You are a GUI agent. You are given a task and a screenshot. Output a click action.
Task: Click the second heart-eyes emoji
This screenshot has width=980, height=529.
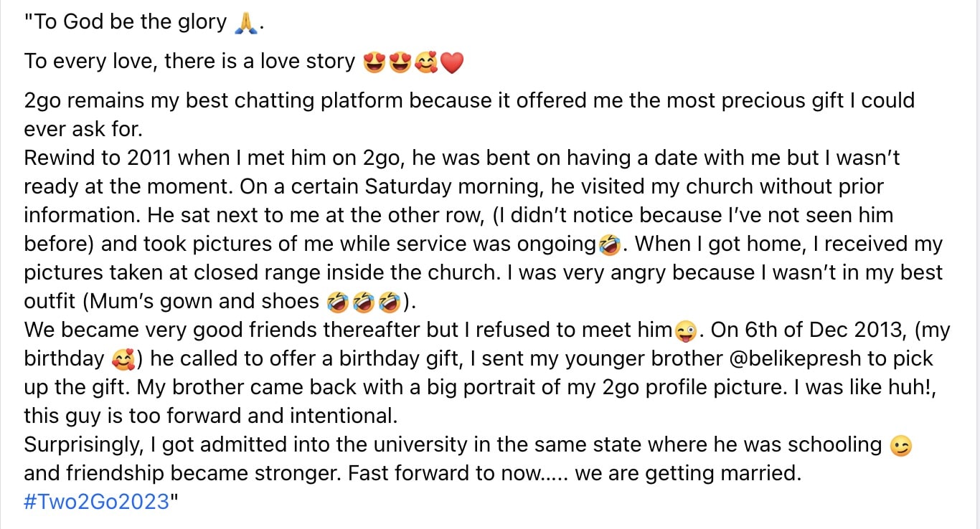click(x=400, y=62)
